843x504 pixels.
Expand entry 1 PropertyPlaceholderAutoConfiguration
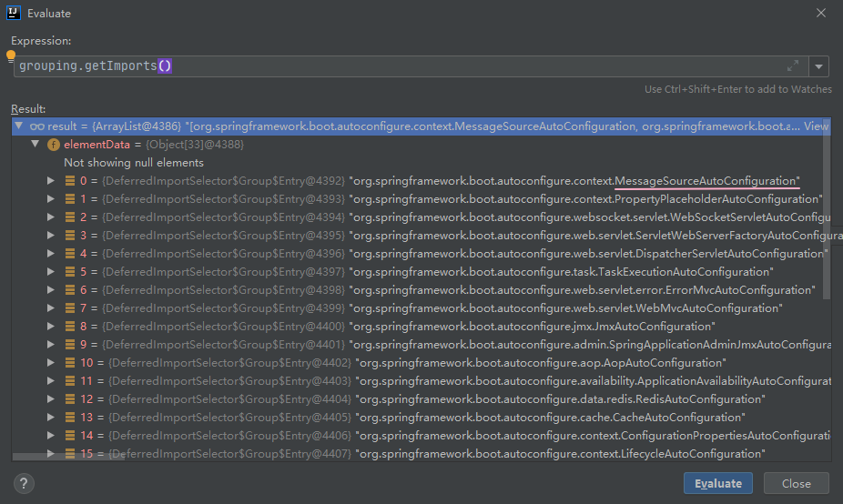click(51, 199)
